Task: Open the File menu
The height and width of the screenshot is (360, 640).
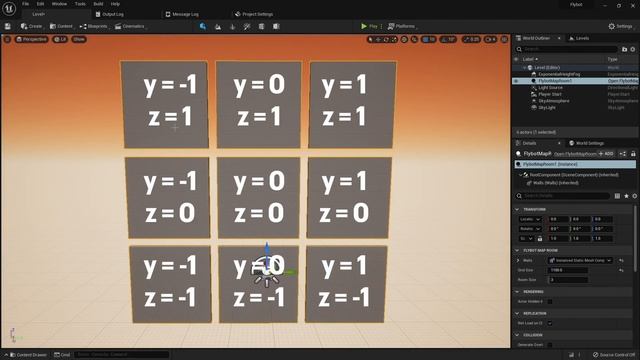Action: point(26,4)
